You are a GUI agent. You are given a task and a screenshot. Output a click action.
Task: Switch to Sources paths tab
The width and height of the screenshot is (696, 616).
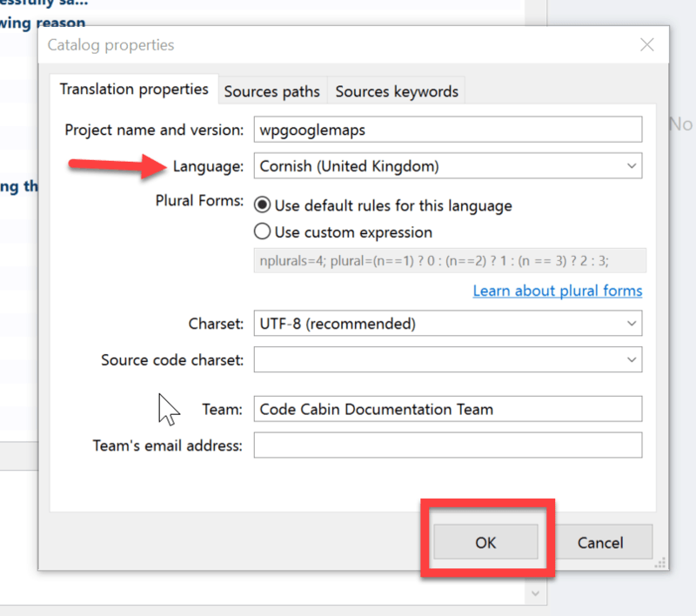coord(272,91)
